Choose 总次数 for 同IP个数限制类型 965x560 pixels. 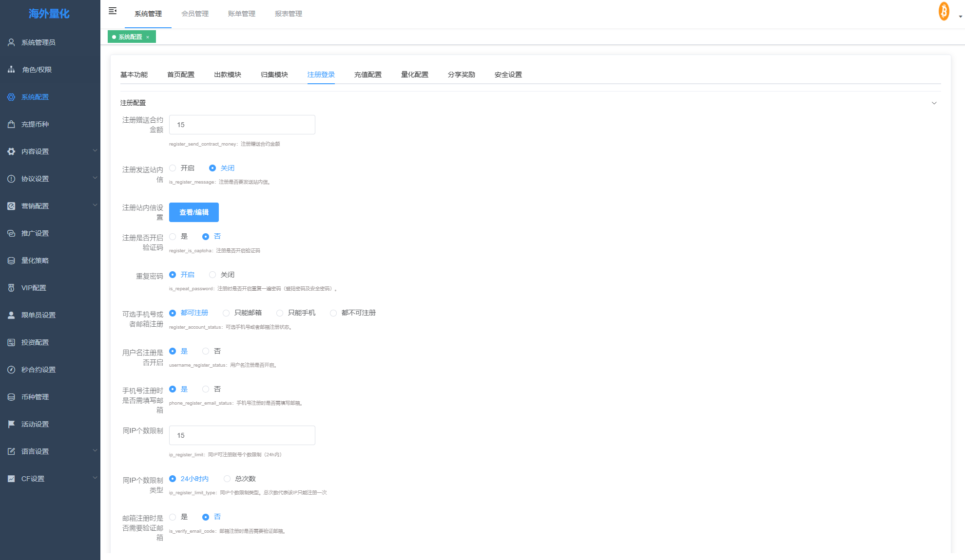[227, 479]
